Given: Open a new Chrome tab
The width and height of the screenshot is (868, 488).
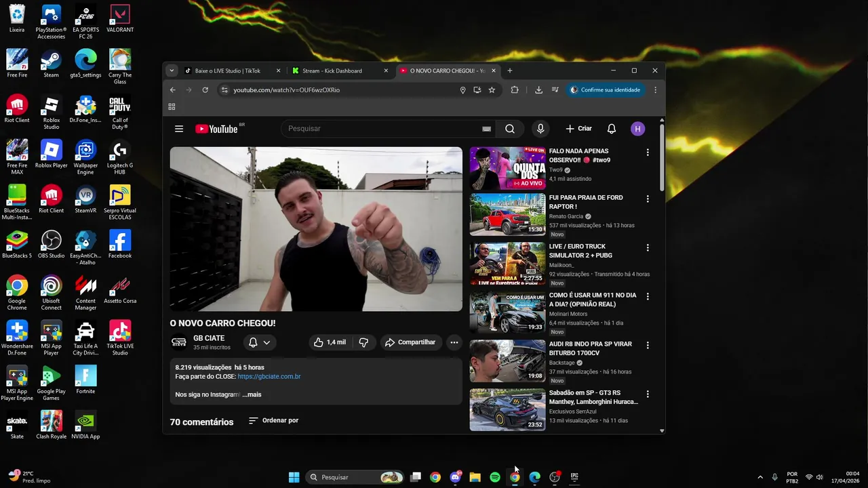Looking at the screenshot, I should click(510, 70).
